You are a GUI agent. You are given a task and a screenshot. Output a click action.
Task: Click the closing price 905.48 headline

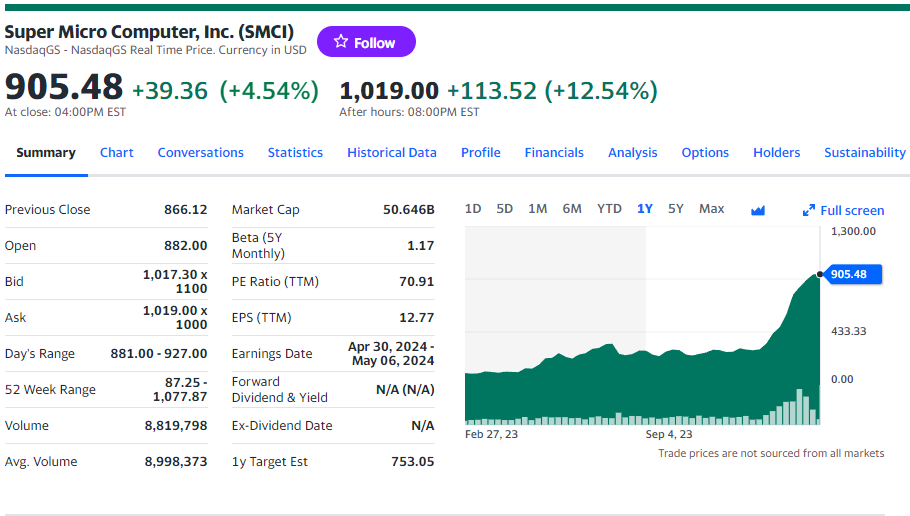(x=64, y=87)
